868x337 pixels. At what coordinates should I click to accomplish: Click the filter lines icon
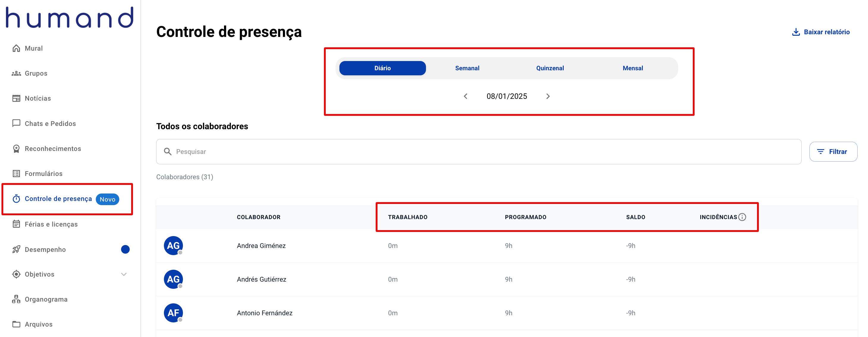tap(820, 152)
